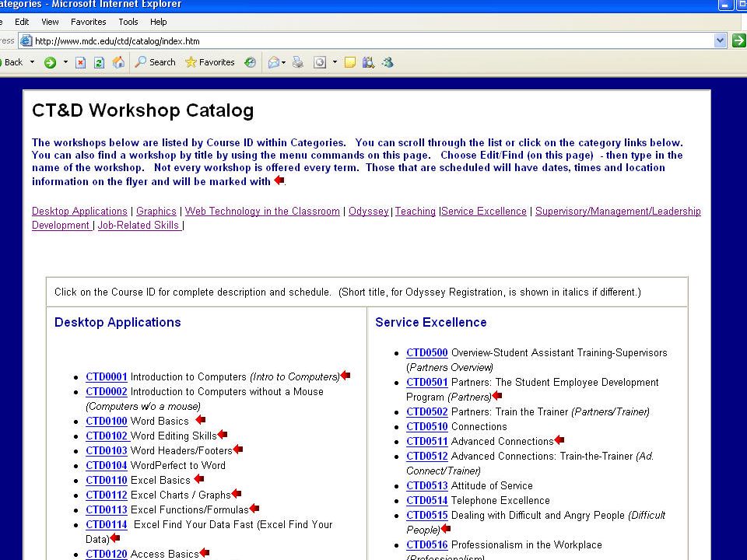Image resolution: width=747 pixels, height=560 pixels.
Task: Open the Edit menu
Action: click(x=22, y=22)
